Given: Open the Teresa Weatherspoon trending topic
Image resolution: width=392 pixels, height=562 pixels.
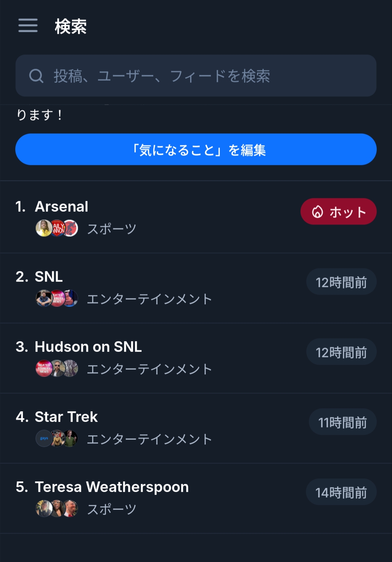Looking at the screenshot, I should coord(112,487).
